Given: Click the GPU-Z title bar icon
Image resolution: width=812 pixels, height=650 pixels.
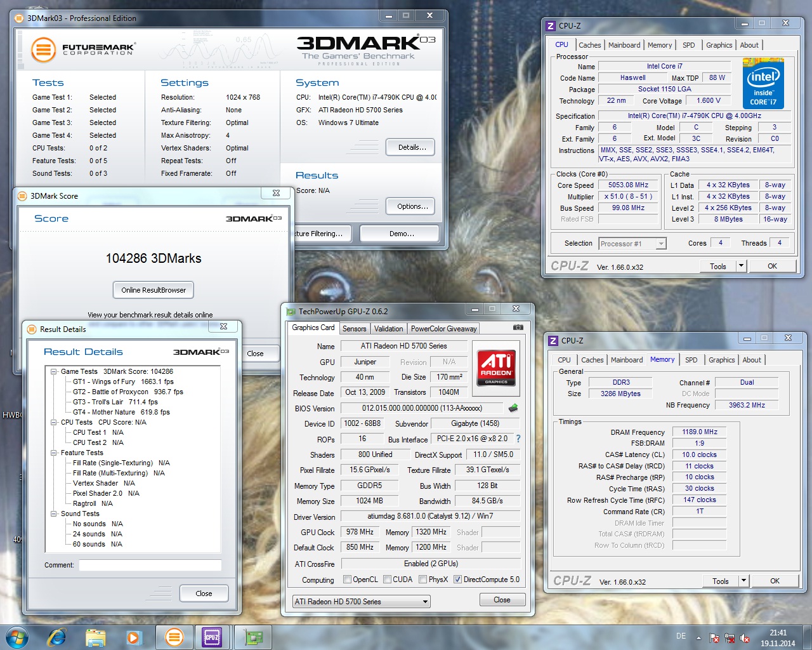Looking at the screenshot, I should tap(291, 311).
